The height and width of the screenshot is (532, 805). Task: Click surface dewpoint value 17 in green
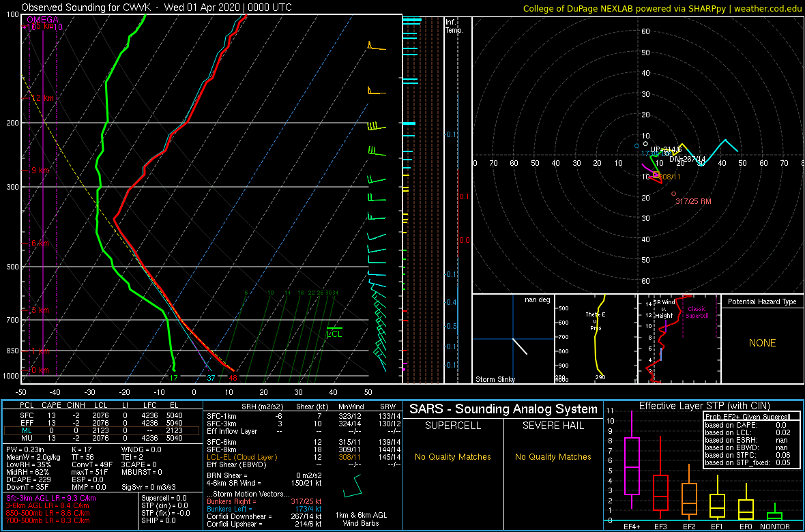(174, 378)
